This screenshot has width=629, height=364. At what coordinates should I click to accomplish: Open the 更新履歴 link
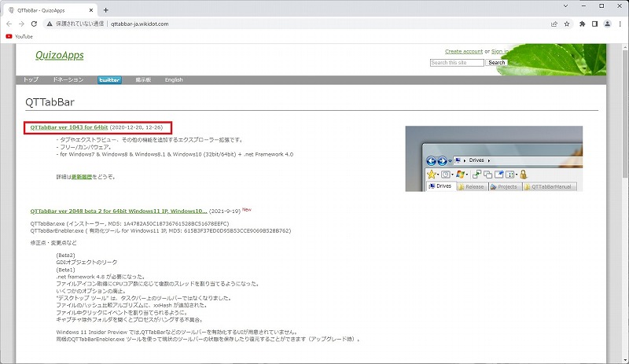click(82, 177)
